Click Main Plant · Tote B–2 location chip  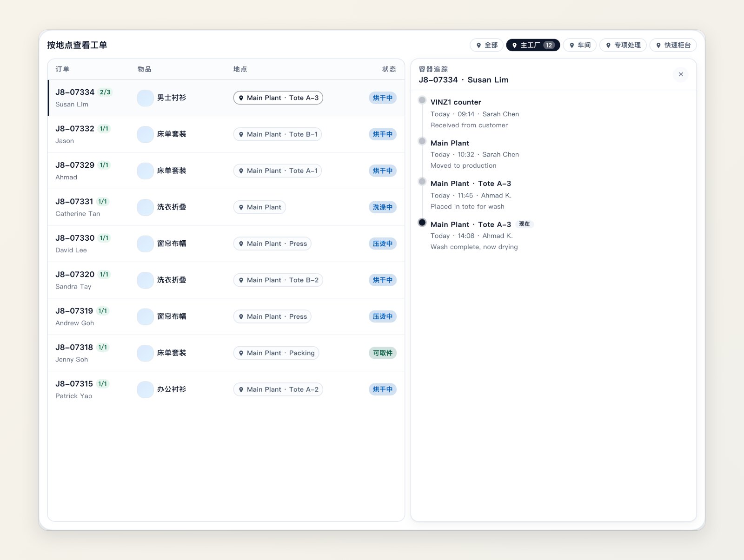(x=278, y=280)
